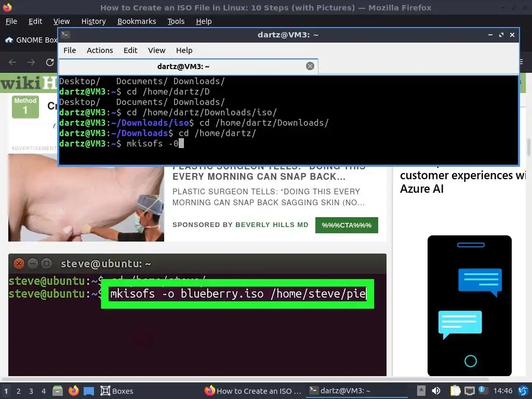Click the mkisofs tutorial terminal image
532x399 pixels.
coord(197,314)
